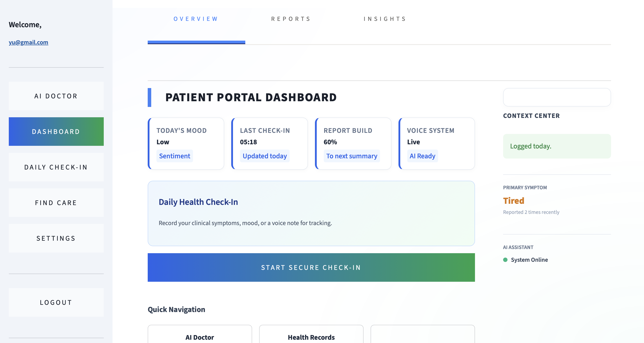The image size is (644, 343).
Task: Select Dashboard in the sidebar
Action: point(56,131)
